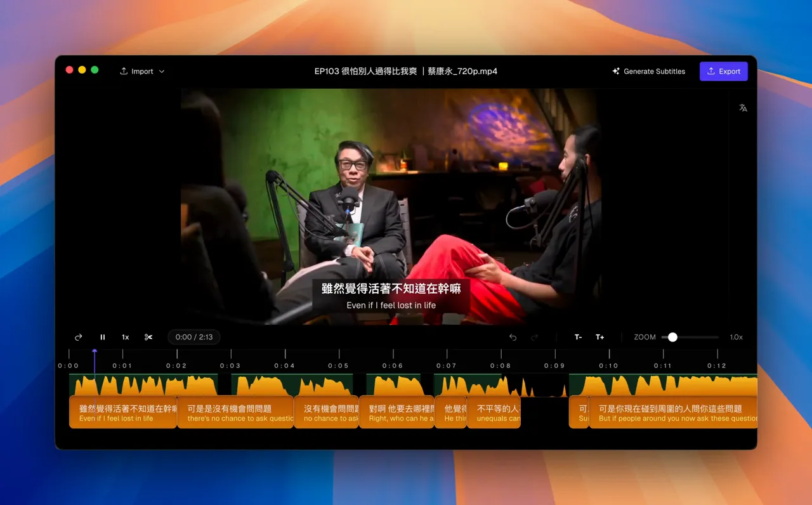Move playhead to the 0:11 ruler mark
This screenshot has height=505, width=812.
663,365
